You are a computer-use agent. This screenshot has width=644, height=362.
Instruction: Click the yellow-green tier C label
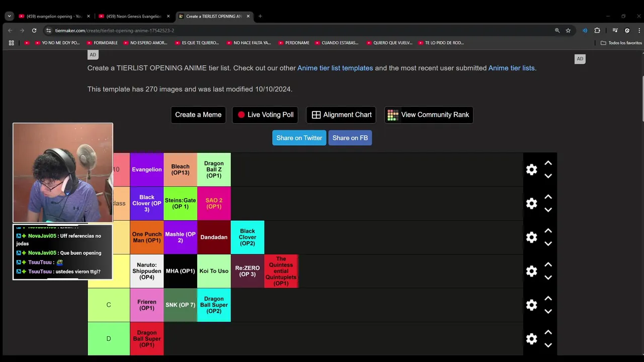[109, 305]
